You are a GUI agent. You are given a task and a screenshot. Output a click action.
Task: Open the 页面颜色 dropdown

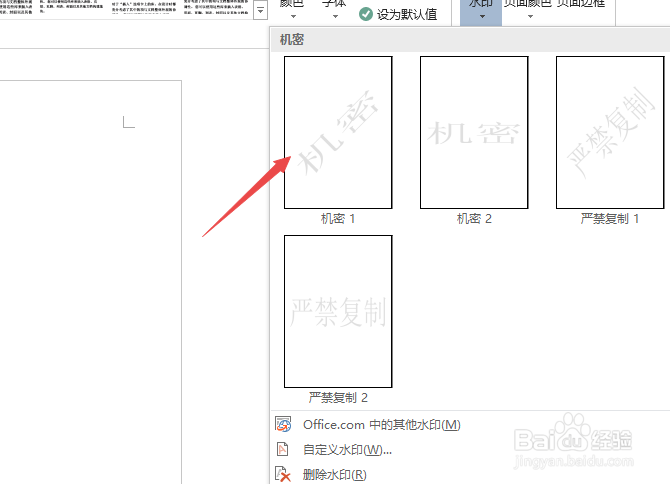pos(529,10)
